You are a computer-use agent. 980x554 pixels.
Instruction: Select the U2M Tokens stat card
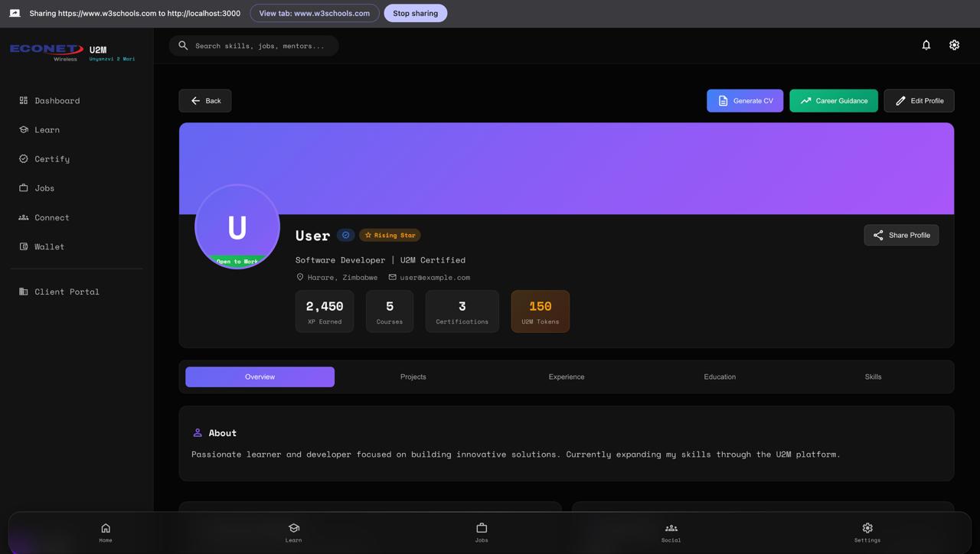(541, 311)
